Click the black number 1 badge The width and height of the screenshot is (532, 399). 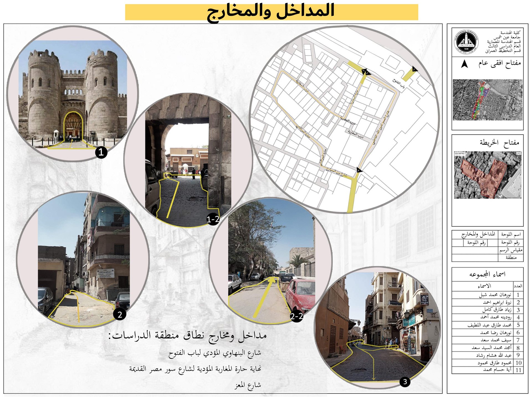(101, 152)
